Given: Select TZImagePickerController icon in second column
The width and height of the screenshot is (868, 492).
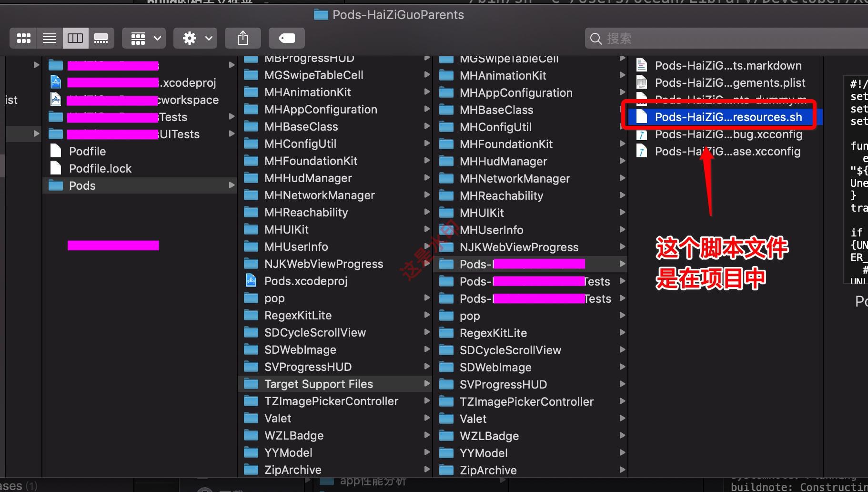Looking at the screenshot, I should [x=251, y=401].
